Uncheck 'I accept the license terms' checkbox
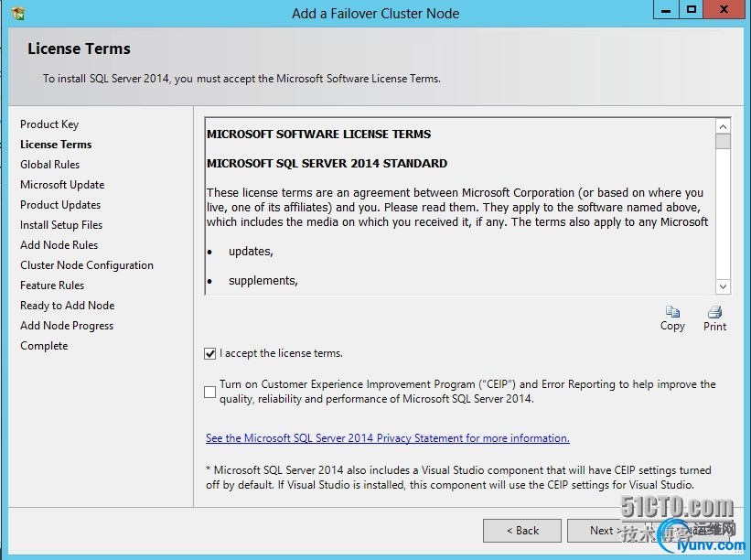Screen dimensions: 751x560 [209, 353]
